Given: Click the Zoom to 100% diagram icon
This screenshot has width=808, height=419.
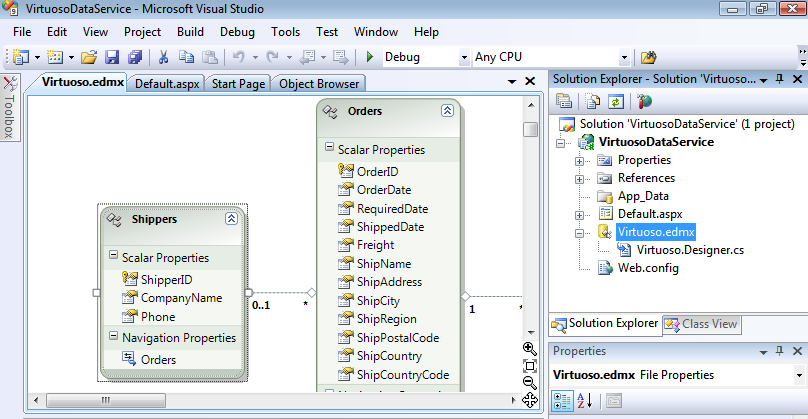Looking at the screenshot, I should pos(530,366).
